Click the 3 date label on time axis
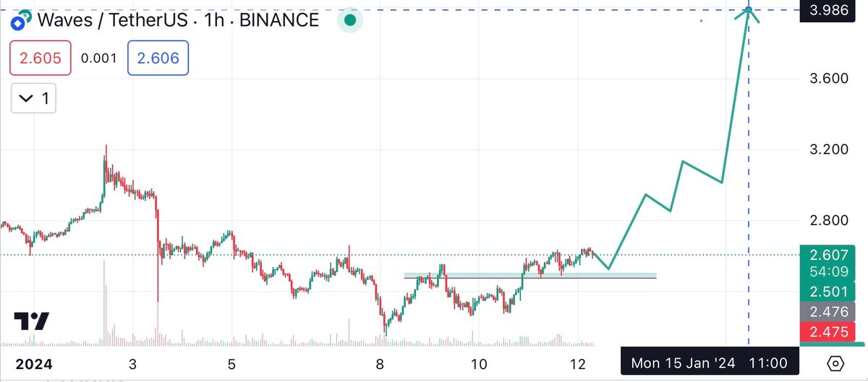The height and width of the screenshot is (382, 868). tap(132, 363)
